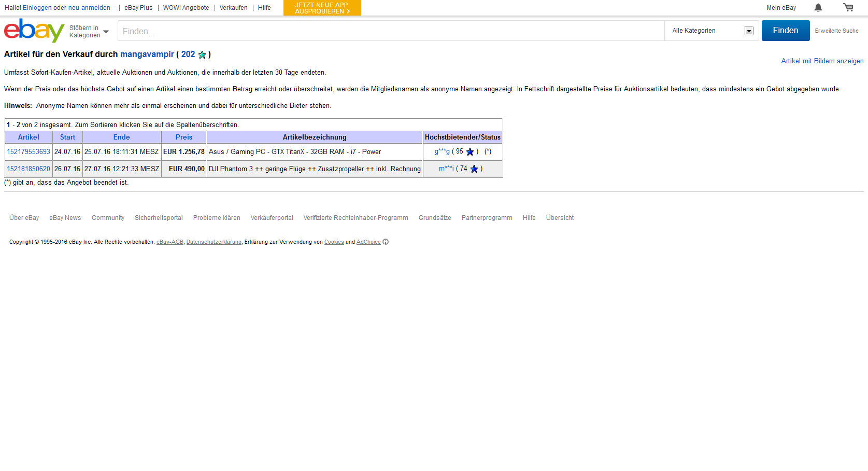Select the Asus Gaming PC item description

pyautogui.click(x=295, y=151)
